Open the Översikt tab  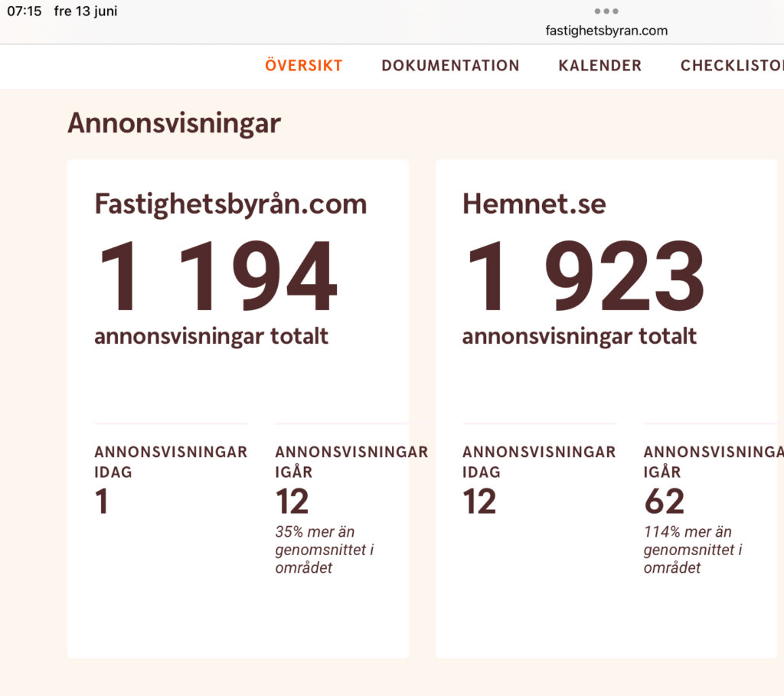[303, 65]
